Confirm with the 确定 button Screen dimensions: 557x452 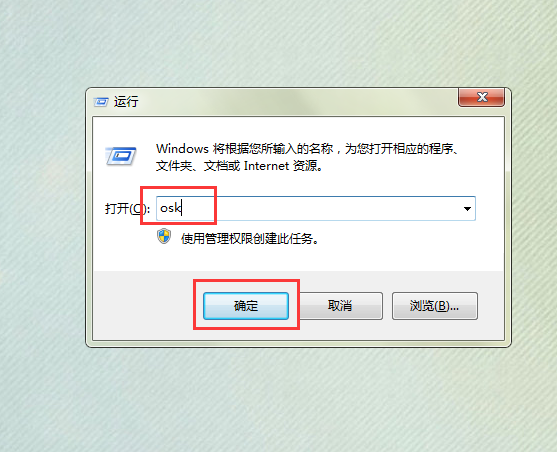click(x=246, y=306)
